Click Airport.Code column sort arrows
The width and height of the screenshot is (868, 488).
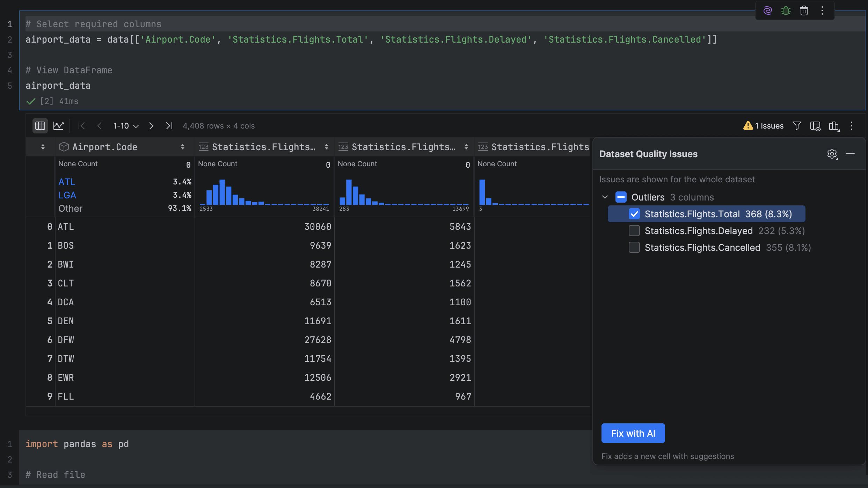[182, 147]
